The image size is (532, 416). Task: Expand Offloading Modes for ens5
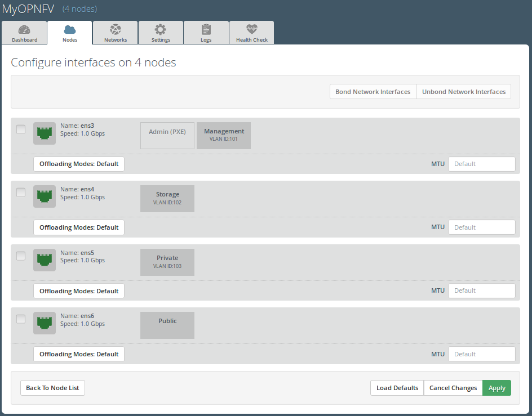(79, 291)
